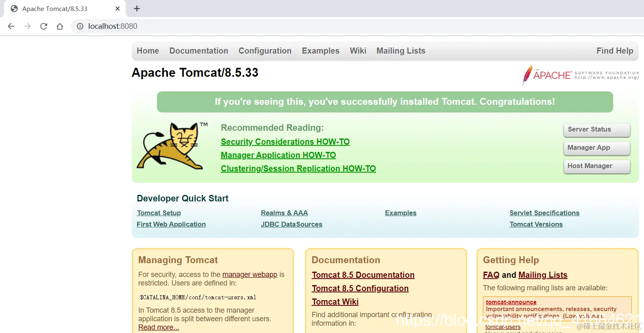Click the Getting Help heading

point(511,260)
